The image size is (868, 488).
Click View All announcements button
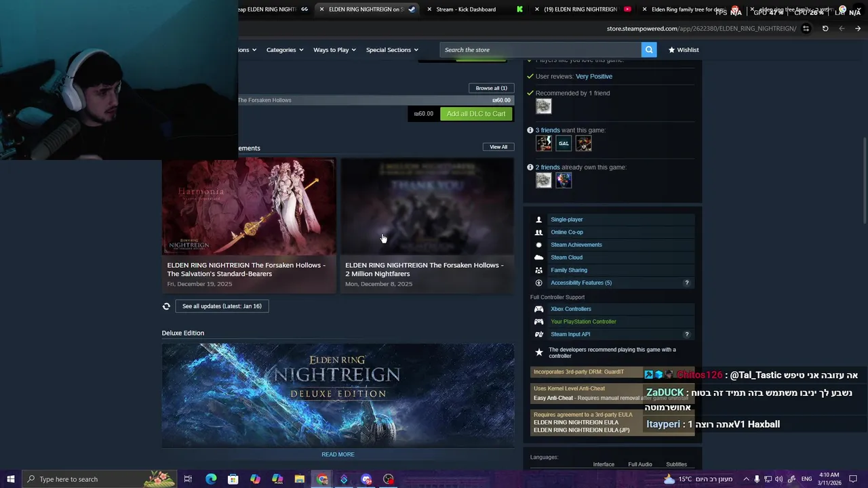[x=498, y=147]
